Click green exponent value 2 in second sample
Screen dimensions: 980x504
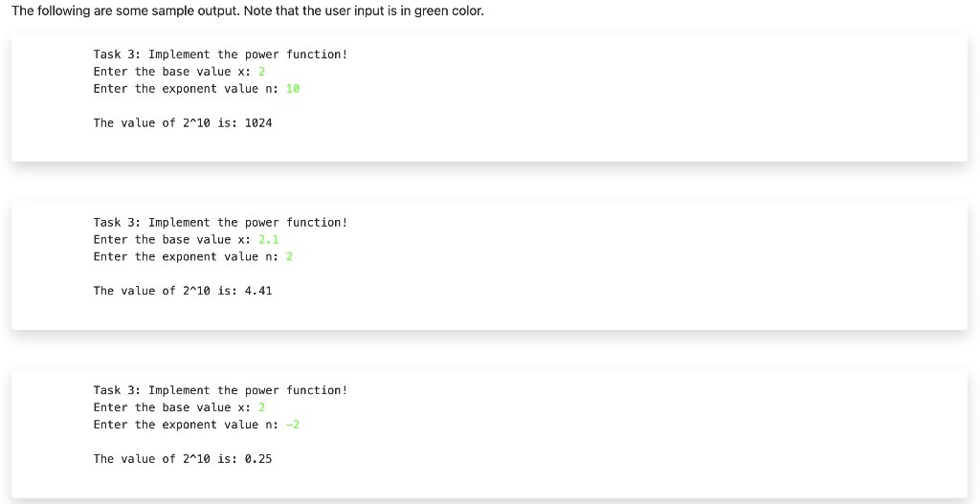[289, 256]
